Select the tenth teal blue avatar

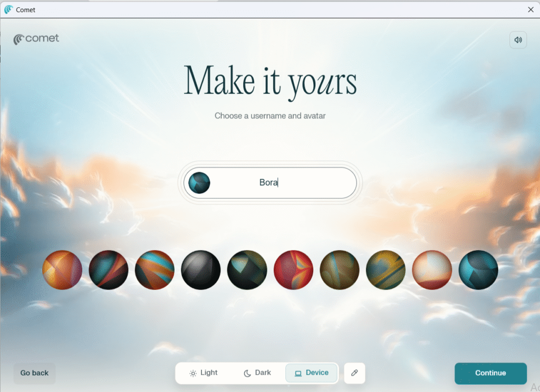point(478,270)
